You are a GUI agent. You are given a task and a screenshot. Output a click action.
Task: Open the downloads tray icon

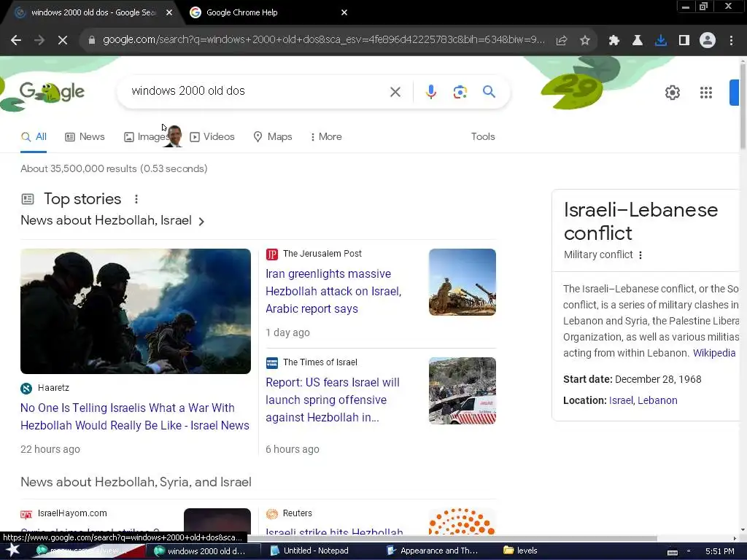coord(661,41)
